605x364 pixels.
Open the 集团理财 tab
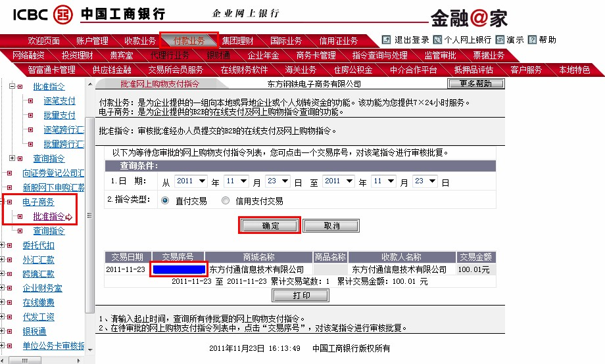click(237, 41)
